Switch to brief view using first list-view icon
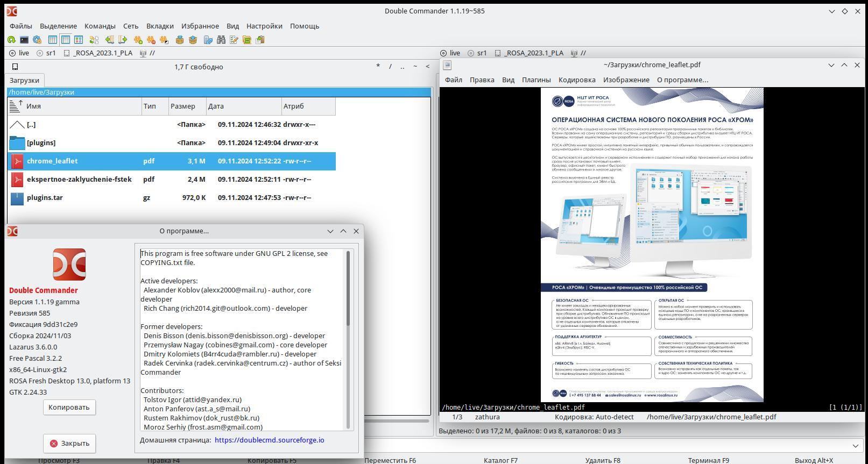The height and width of the screenshot is (464, 868). point(53,40)
